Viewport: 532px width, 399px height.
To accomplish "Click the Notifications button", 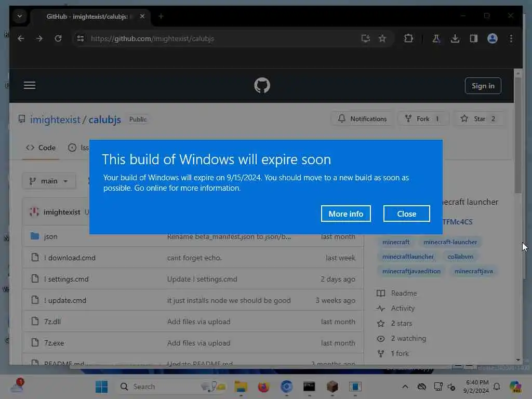I will coord(362,119).
